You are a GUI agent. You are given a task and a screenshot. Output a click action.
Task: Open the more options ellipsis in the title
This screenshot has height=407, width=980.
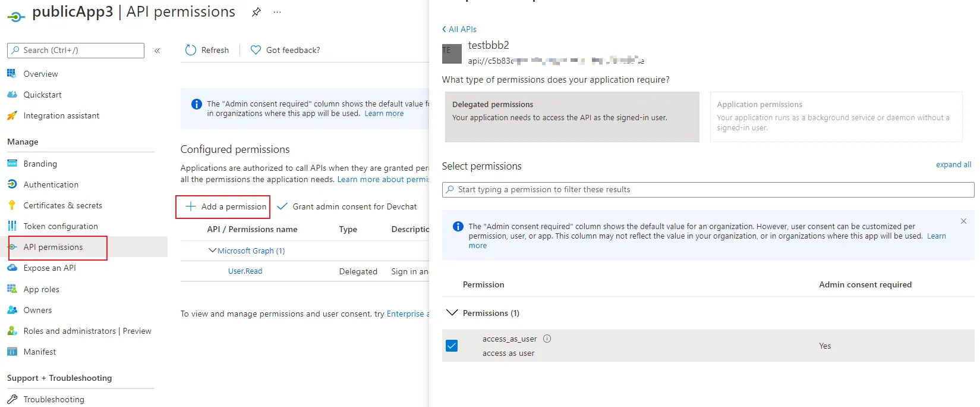277,12
